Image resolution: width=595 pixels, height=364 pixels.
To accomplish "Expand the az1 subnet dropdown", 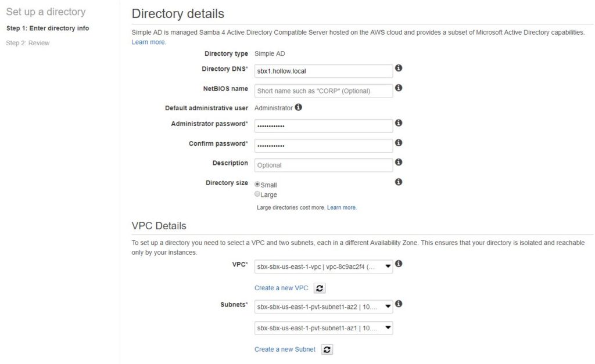I will pyautogui.click(x=324, y=329).
